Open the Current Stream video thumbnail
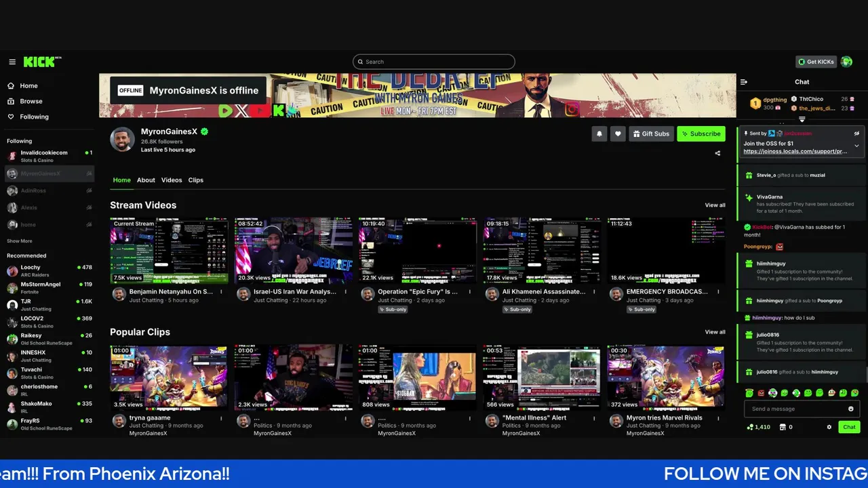The height and width of the screenshot is (488, 868). coord(169,250)
